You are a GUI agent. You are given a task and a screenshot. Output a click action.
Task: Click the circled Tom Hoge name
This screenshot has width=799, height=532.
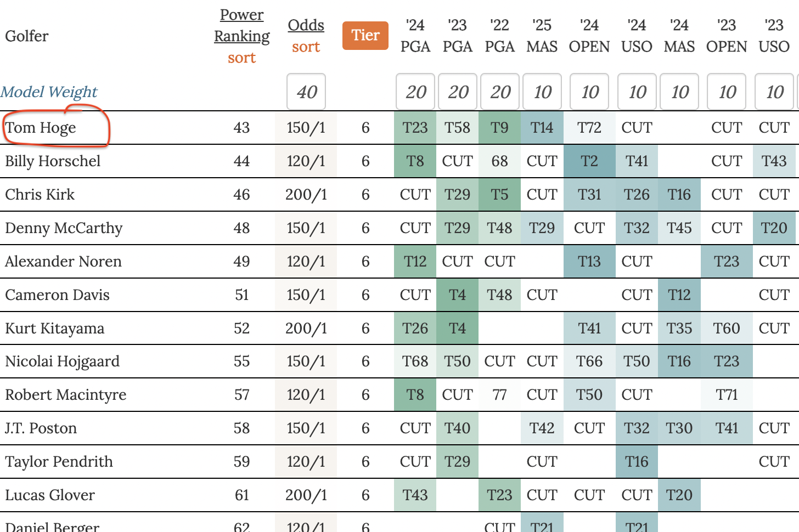click(41, 128)
